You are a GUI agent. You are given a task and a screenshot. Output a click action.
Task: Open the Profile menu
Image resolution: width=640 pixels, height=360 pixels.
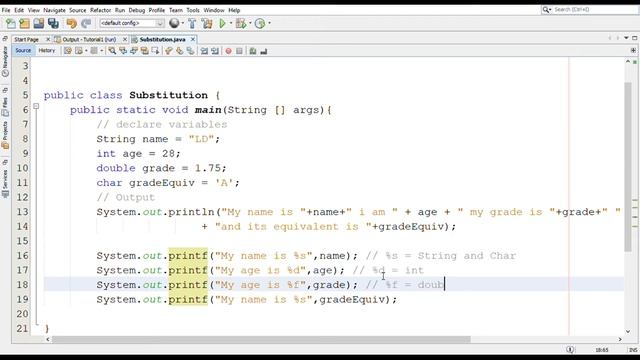coord(157,10)
